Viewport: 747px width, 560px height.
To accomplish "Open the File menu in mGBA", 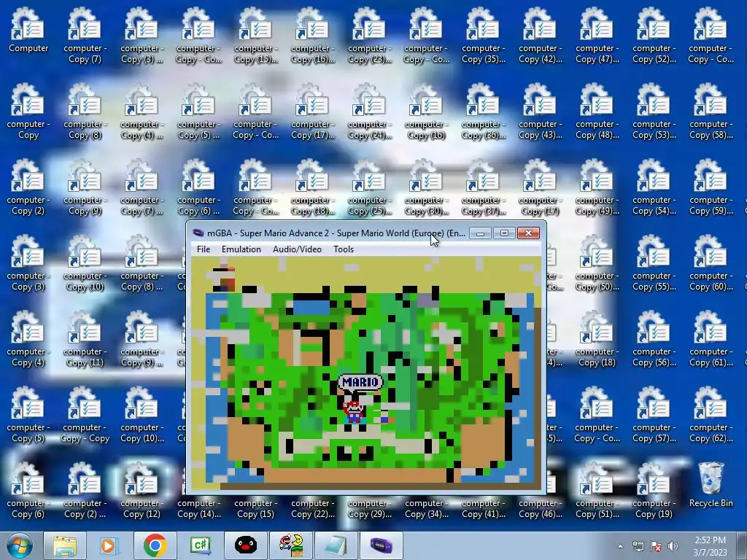I will click(204, 249).
